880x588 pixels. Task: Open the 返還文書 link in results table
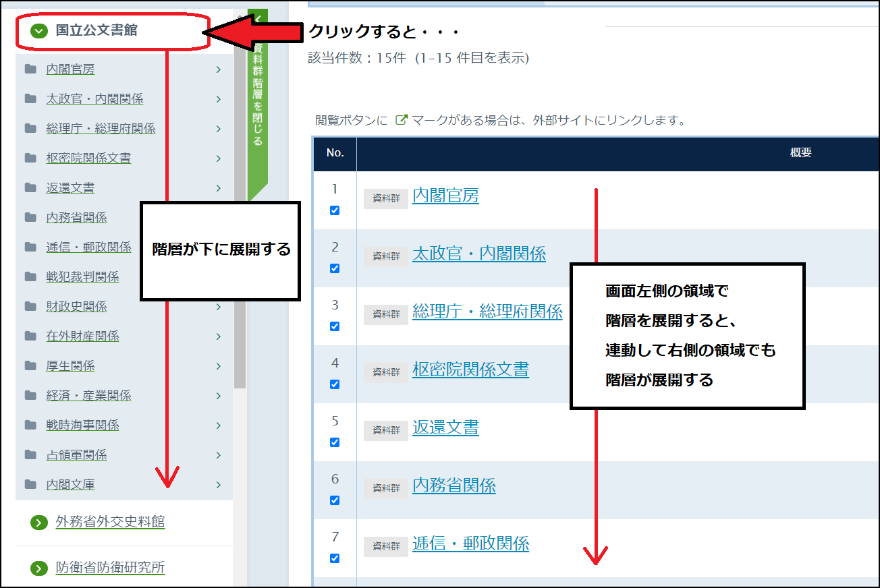445,428
